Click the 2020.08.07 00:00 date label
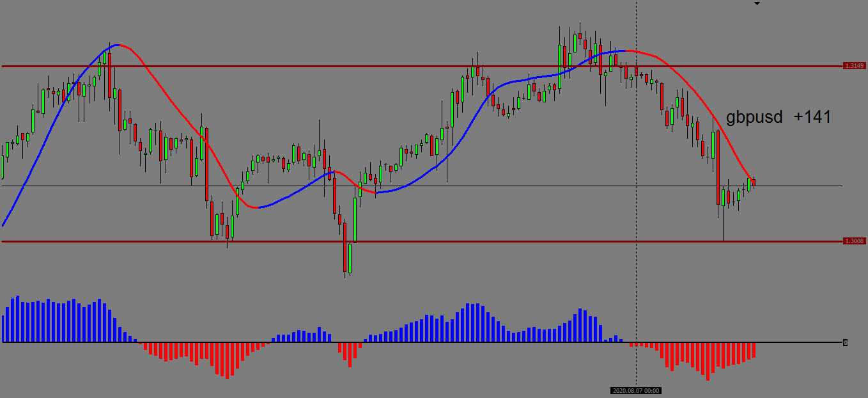The width and height of the screenshot is (868, 398). [x=636, y=390]
